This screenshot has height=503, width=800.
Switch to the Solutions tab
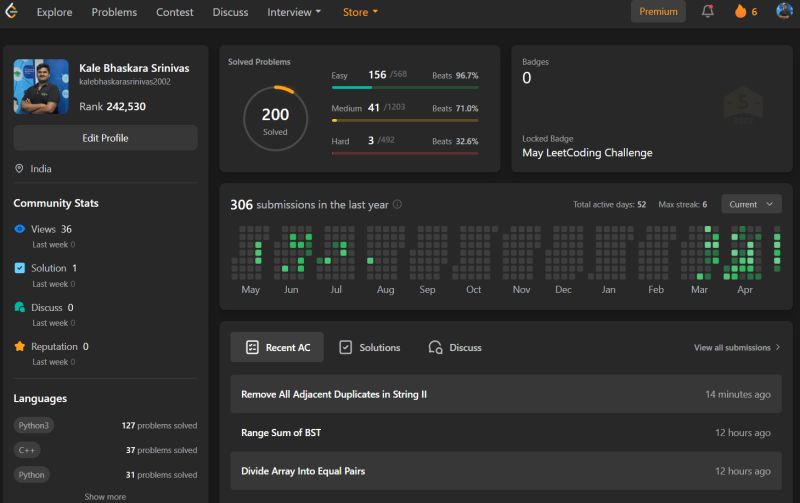[369, 347]
